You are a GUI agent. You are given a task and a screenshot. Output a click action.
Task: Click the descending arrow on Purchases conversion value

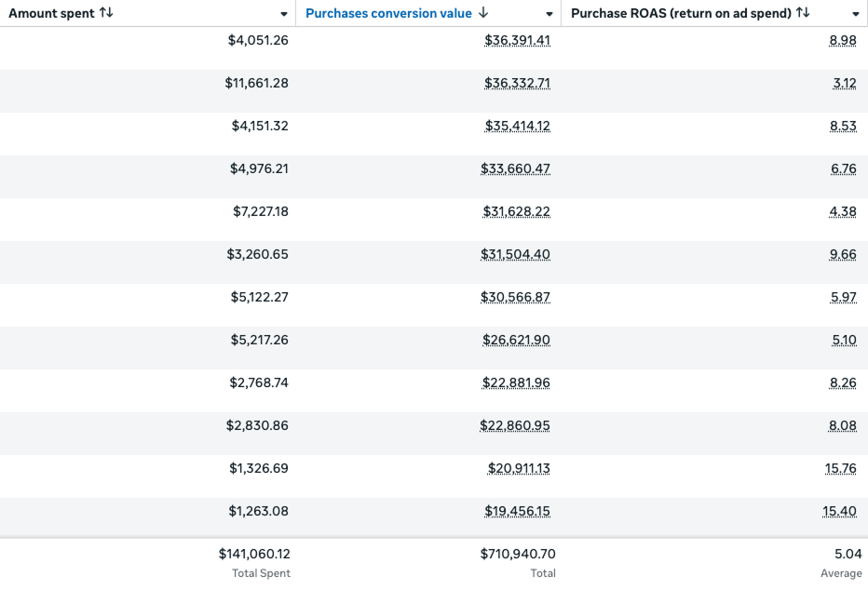point(482,13)
